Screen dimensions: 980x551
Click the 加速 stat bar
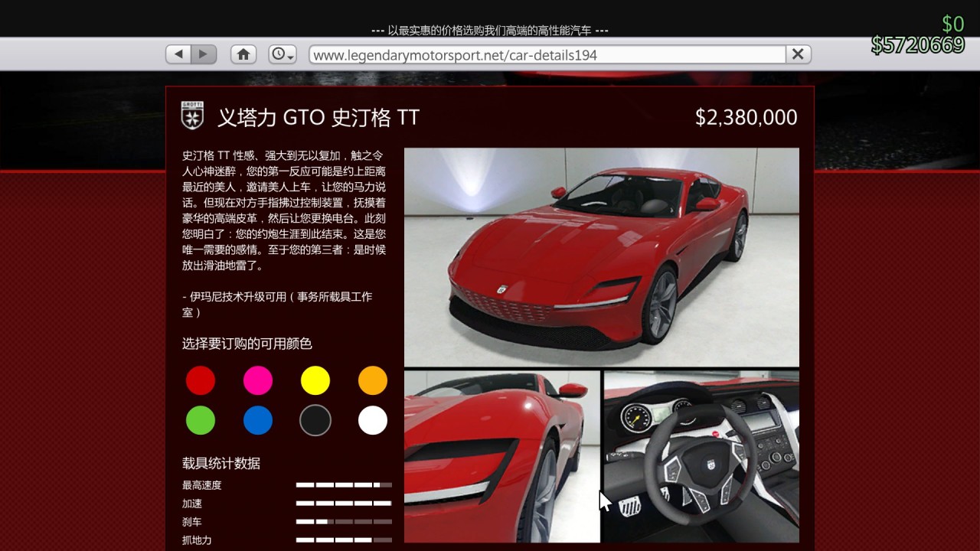pos(344,503)
